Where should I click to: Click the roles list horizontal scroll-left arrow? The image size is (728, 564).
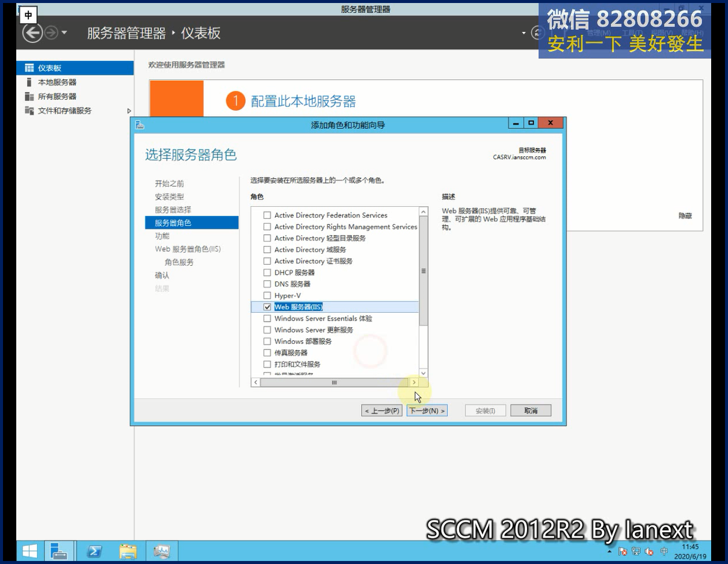[x=256, y=382]
